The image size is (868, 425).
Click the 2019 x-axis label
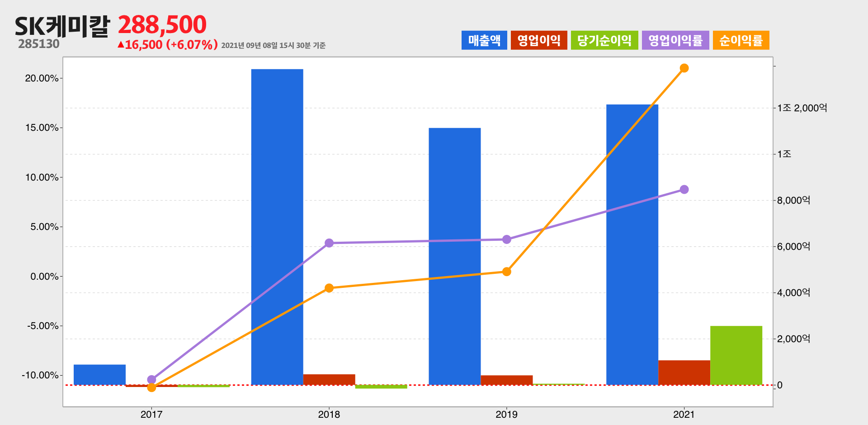pos(507,415)
